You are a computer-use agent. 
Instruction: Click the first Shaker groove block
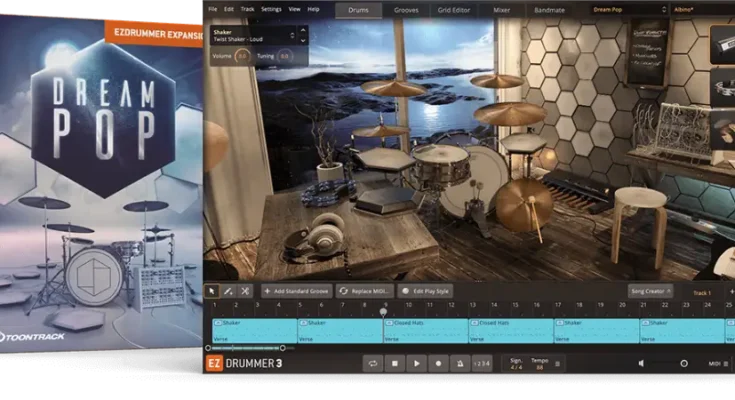[254, 328]
